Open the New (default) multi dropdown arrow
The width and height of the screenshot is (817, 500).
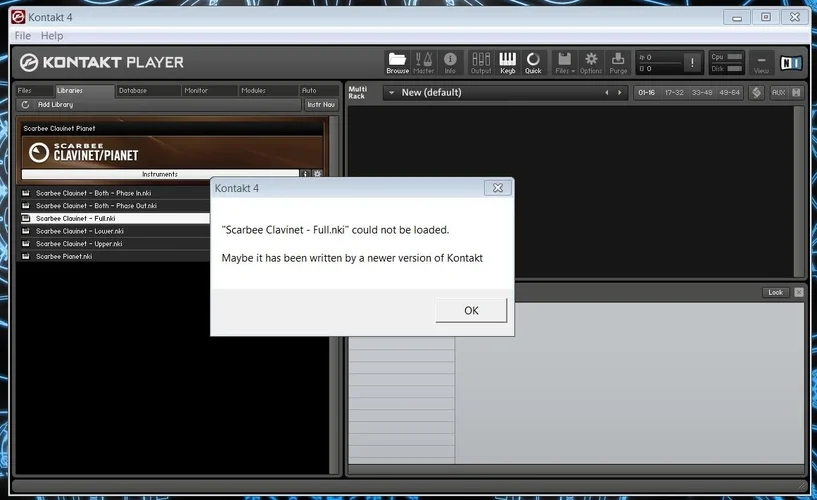[x=391, y=93]
